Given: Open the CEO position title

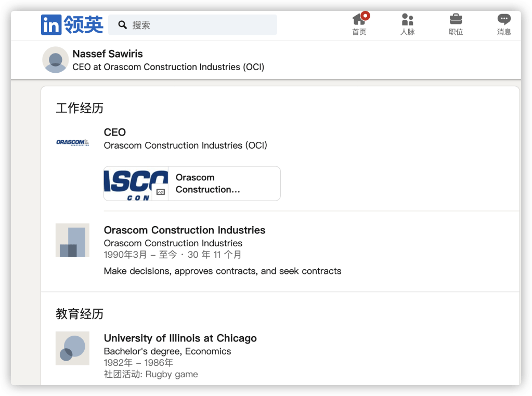Looking at the screenshot, I should (115, 132).
